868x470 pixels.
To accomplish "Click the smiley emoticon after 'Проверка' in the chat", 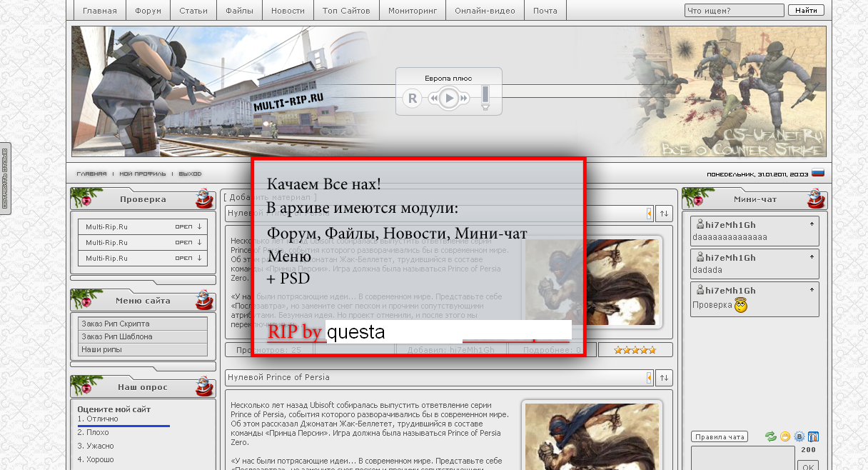I will click(741, 305).
